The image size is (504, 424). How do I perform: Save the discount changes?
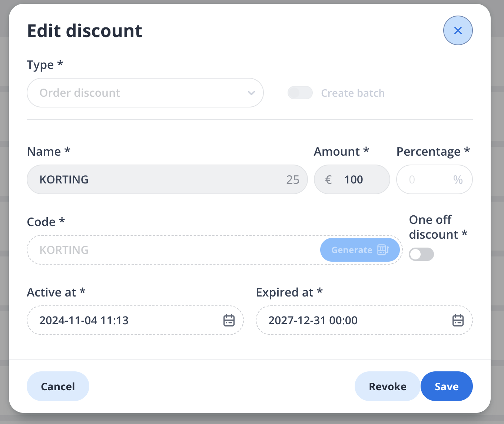click(447, 386)
